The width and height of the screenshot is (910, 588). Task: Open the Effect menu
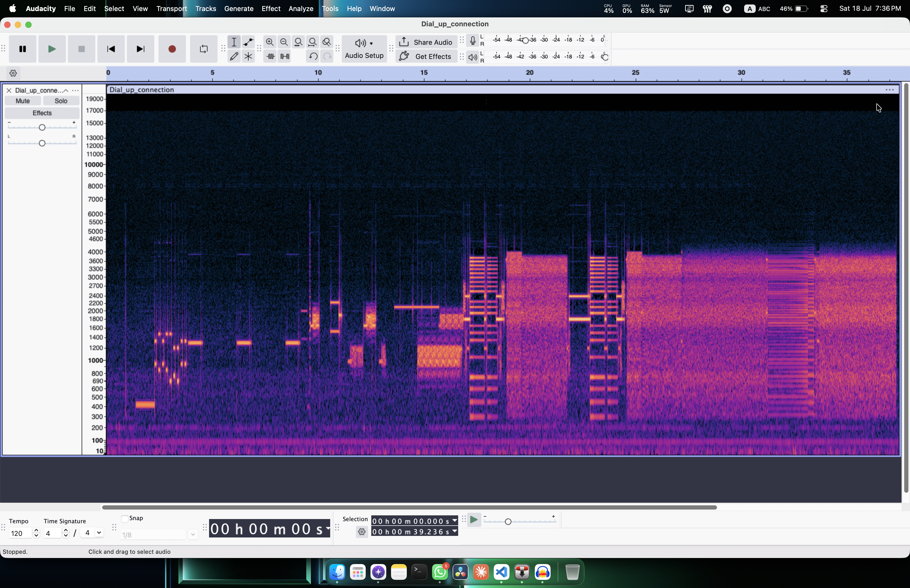coord(271,8)
